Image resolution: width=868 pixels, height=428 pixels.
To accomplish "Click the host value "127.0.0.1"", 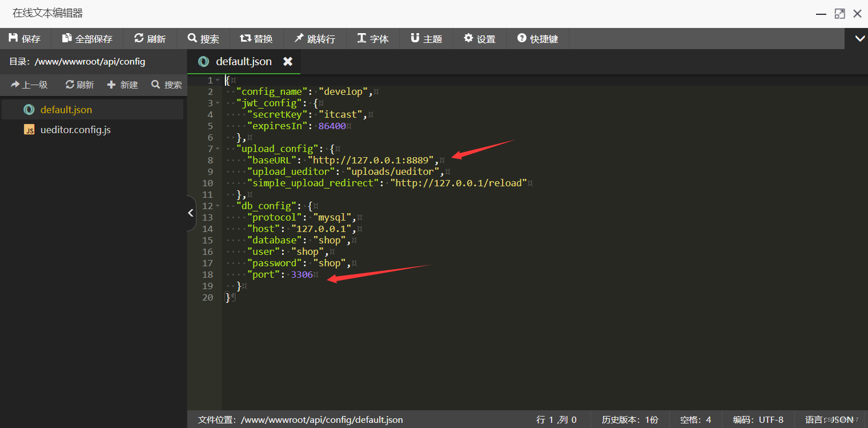I will point(322,229).
